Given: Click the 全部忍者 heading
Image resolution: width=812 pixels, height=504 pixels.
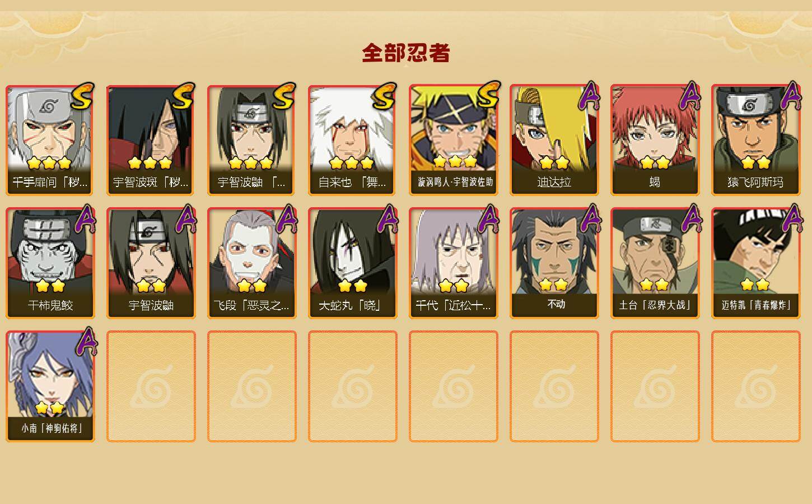Looking at the screenshot, I should click(x=406, y=53).
